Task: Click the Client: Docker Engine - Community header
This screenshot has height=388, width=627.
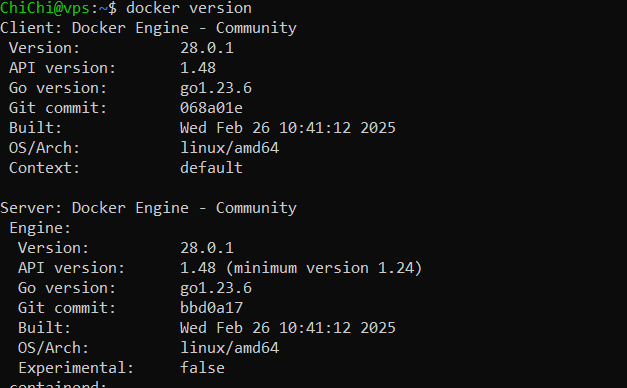Action: [148, 28]
